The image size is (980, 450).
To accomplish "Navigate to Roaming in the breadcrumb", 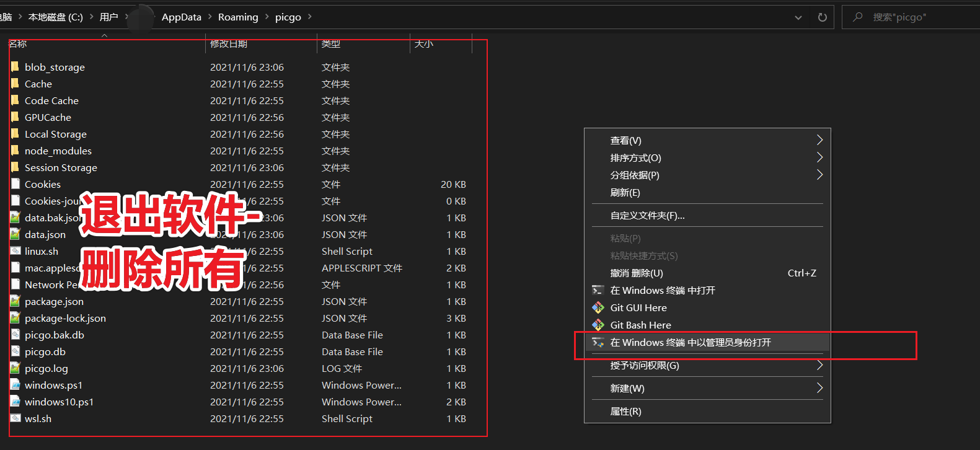I will click(238, 17).
